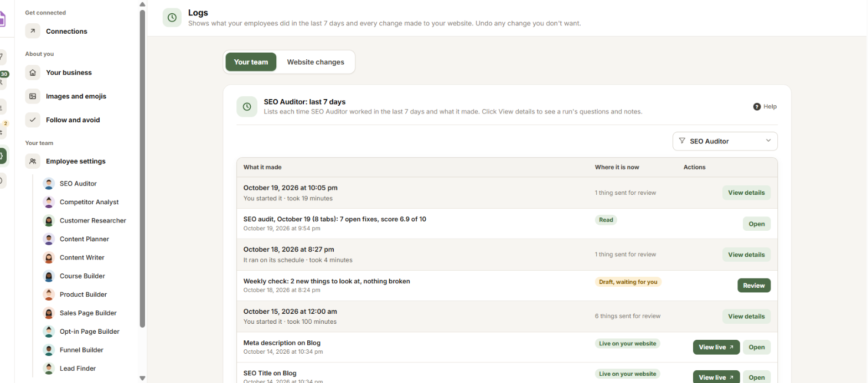View details for October 15 run
The image size is (868, 383).
(x=746, y=317)
